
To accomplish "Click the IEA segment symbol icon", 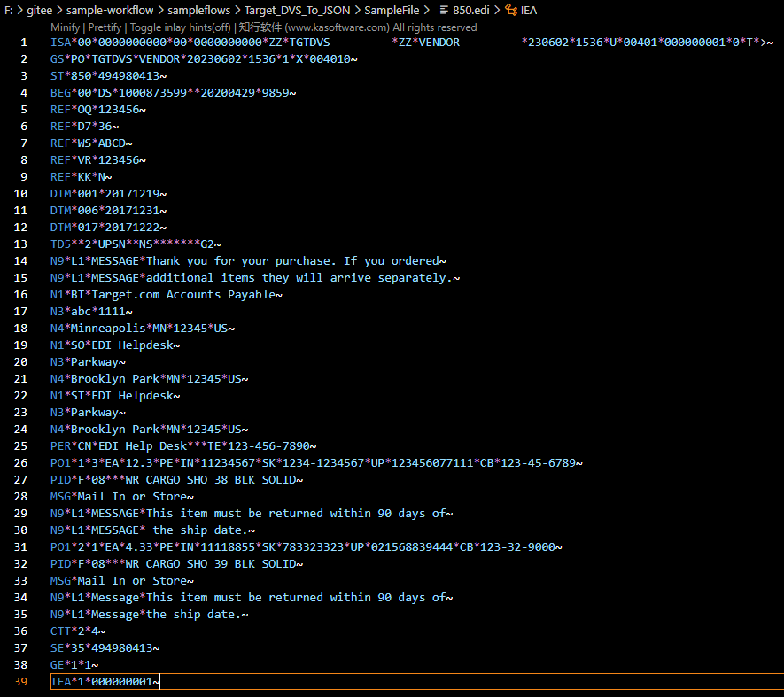I will (511, 10).
